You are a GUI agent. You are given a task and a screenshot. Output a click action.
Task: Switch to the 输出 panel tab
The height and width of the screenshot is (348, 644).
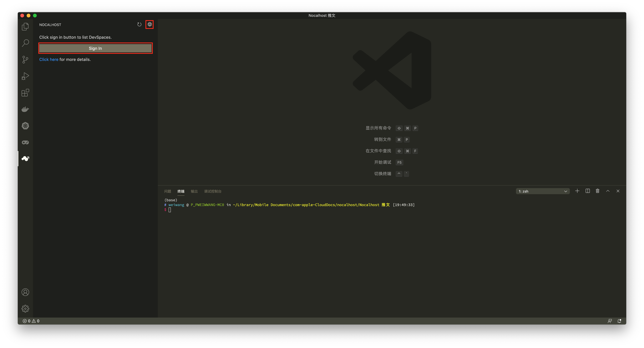(x=194, y=191)
